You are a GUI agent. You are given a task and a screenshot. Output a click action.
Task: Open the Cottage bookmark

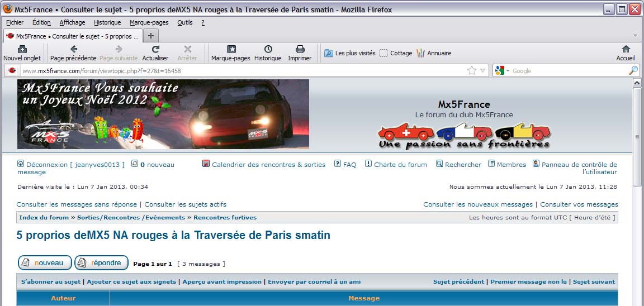click(x=396, y=53)
